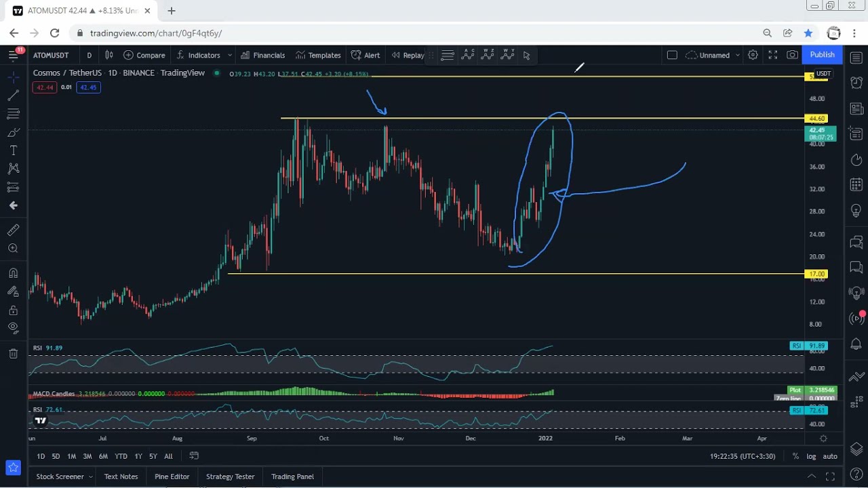Hide all drawings with the eye icon
Screen dimensions: 868x488
click(x=13, y=328)
